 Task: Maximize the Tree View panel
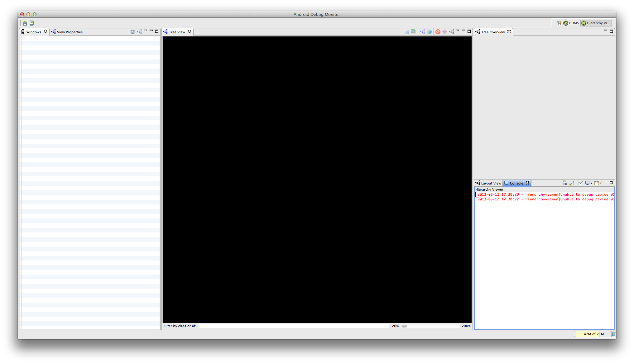pyautogui.click(x=469, y=31)
